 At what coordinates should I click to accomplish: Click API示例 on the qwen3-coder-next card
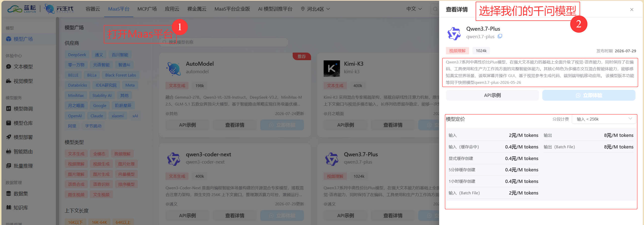coord(187,216)
